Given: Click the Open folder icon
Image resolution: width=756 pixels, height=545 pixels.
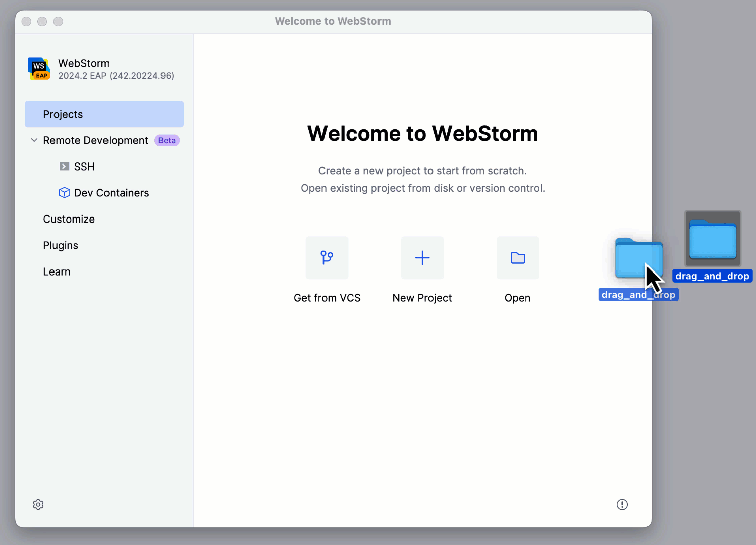Looking at the screenshot, I should point(517,257).
